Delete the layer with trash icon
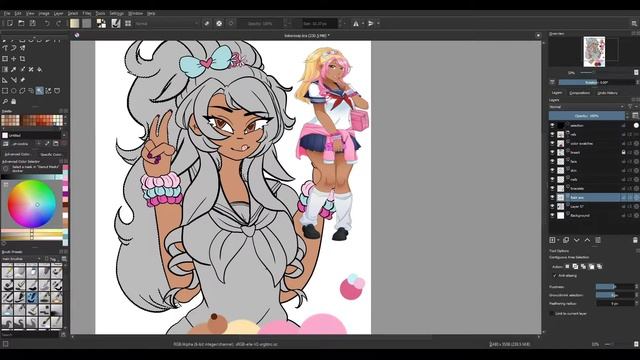The image size is (640, 360). point(635,240)
